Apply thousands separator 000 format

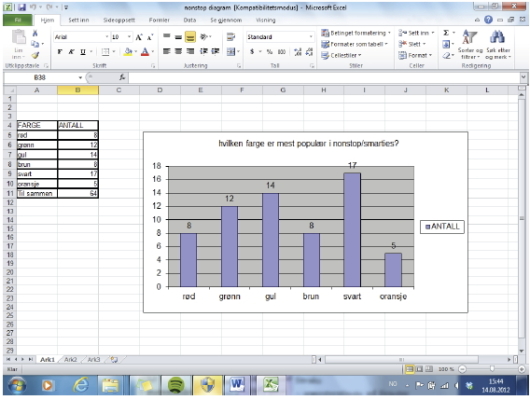(282, 52)
